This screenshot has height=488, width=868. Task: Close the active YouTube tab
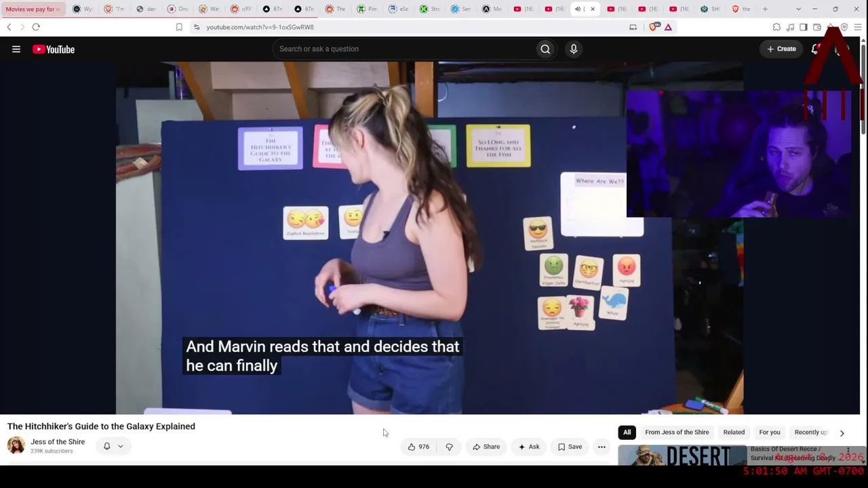coord(593,9)
